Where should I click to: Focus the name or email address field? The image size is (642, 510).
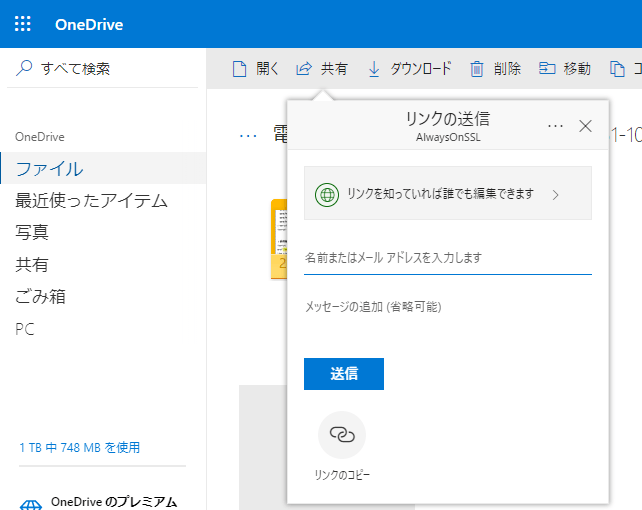coord(448,258)
